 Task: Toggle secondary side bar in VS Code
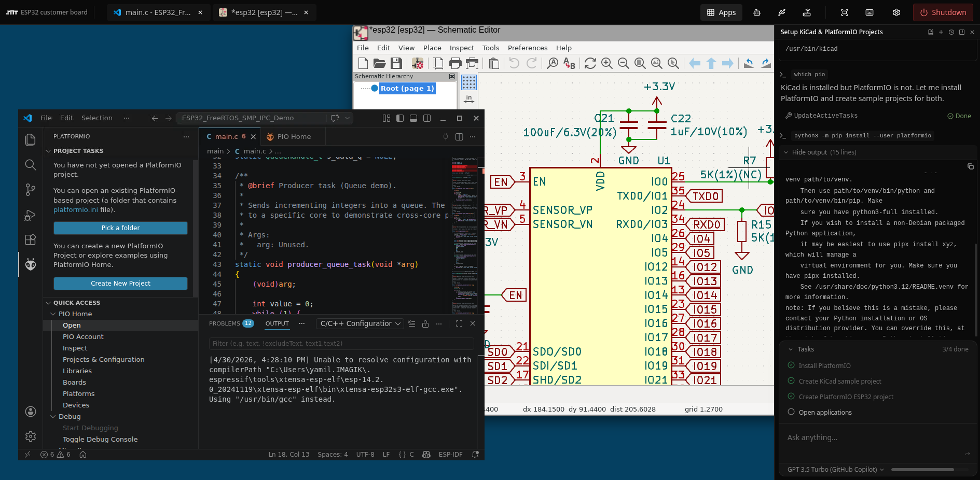pos(427,118)
